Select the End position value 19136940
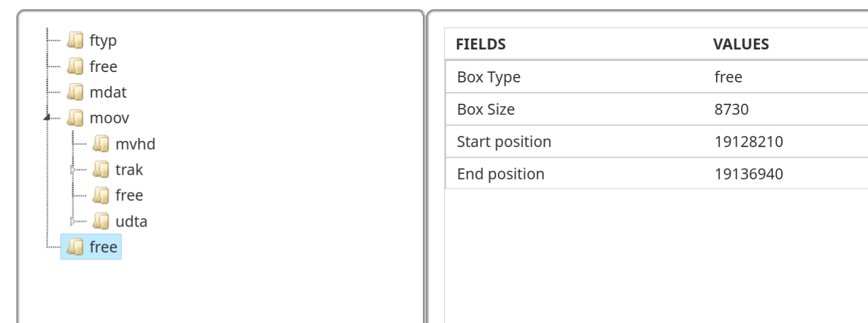Screen dimensions: 868x323 coord(748,175)
